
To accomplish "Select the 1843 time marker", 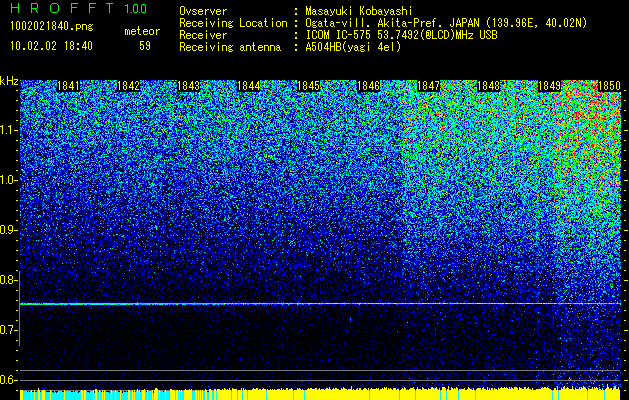I will click(x=189, y=86).
